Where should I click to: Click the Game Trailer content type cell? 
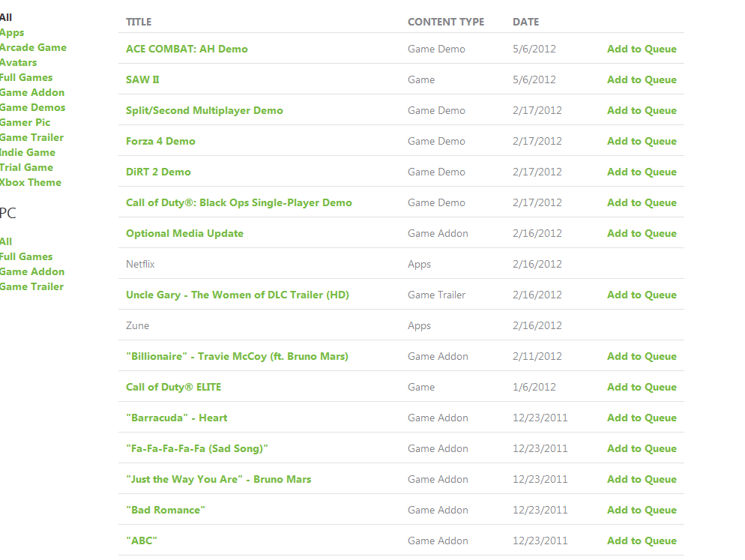point(436,295)
